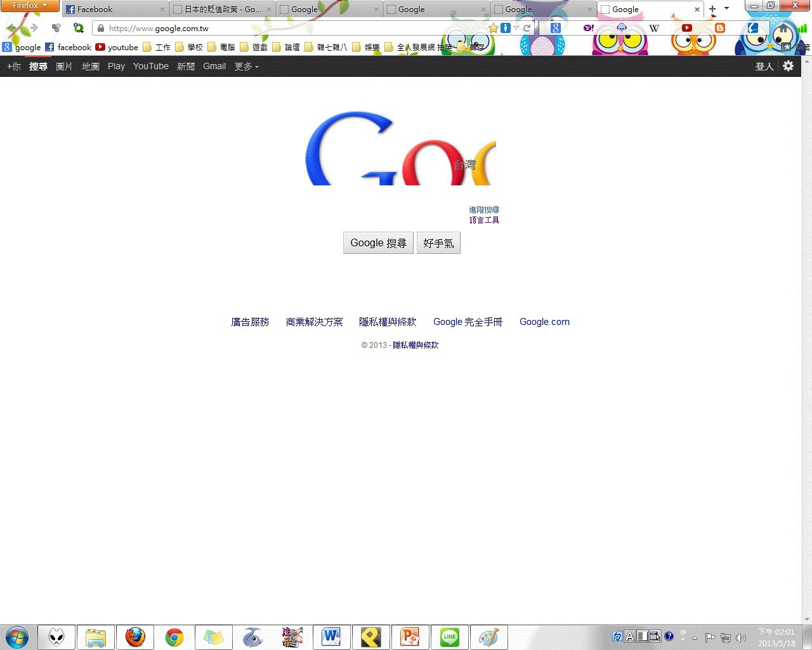Select the Wikipedia W search icon

[x=654, y=28]
